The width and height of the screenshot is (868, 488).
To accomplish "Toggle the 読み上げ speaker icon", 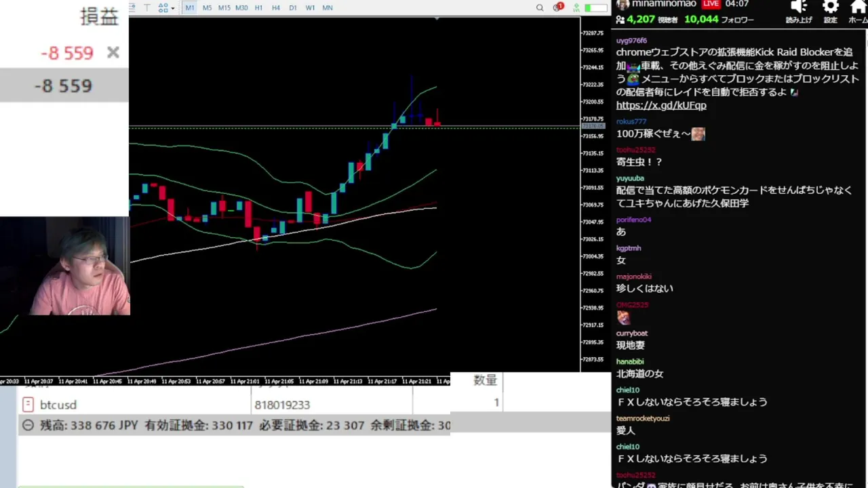I will pyautogui.click(x=799, y=7).
